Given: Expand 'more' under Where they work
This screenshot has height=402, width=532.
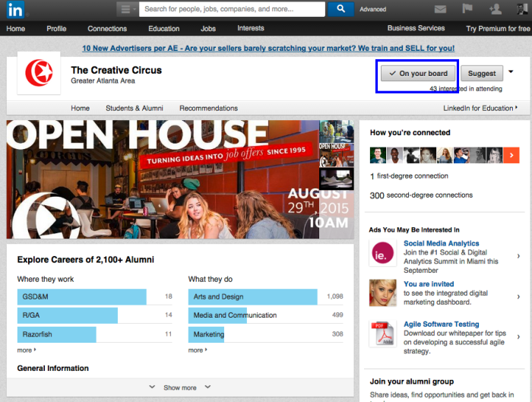Looking at the screenshot, I should [27, 350].
